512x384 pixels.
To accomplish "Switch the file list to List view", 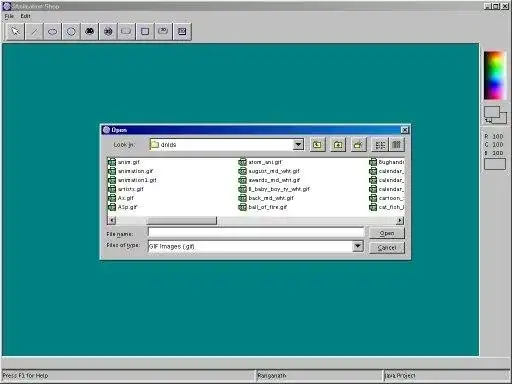I will coord(380,145).
